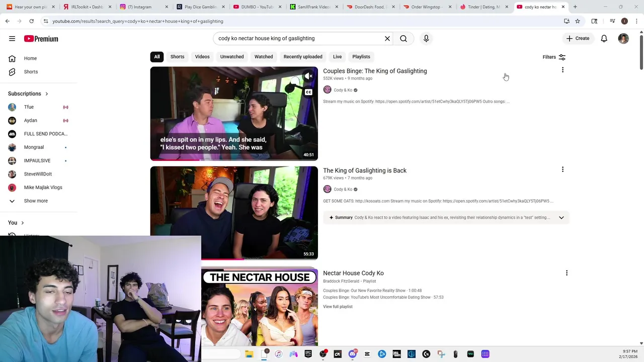Open the Nectar House Cody Ko playlist title
This screenshot has height=362, width=644.
pos(353,273)
